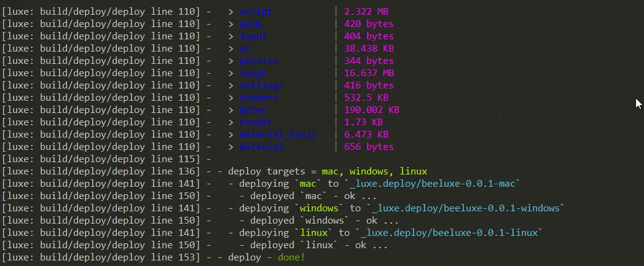Click the arrow before the shaders entry
Screen dimensions: 644x266
[230, 98]
